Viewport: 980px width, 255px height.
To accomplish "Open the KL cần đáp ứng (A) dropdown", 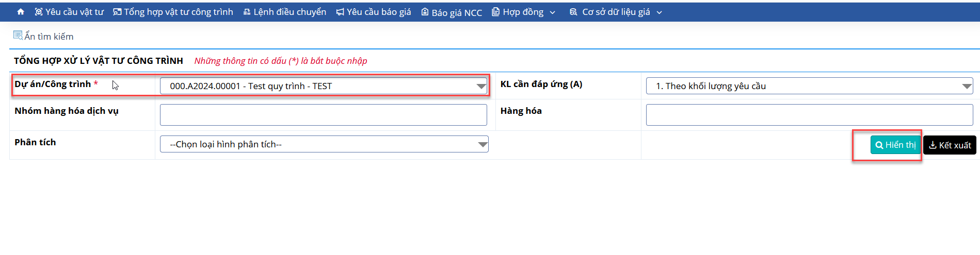I will tap(810, 86).
